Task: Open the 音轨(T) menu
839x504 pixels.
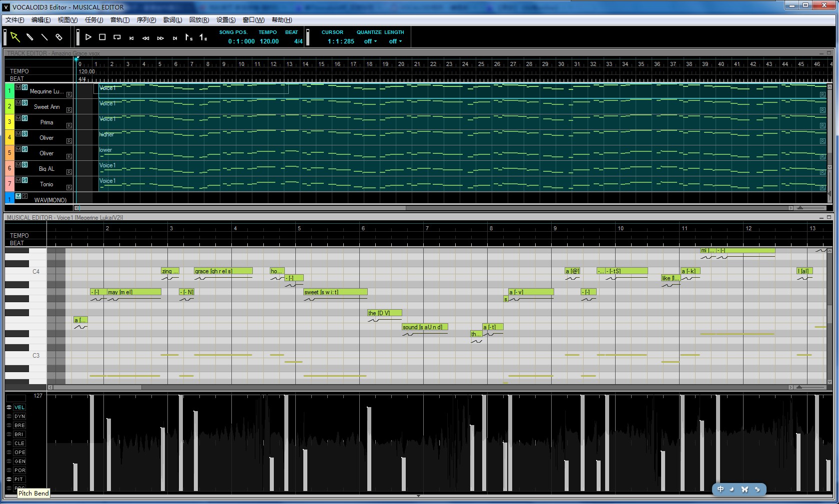Action: 120,20
